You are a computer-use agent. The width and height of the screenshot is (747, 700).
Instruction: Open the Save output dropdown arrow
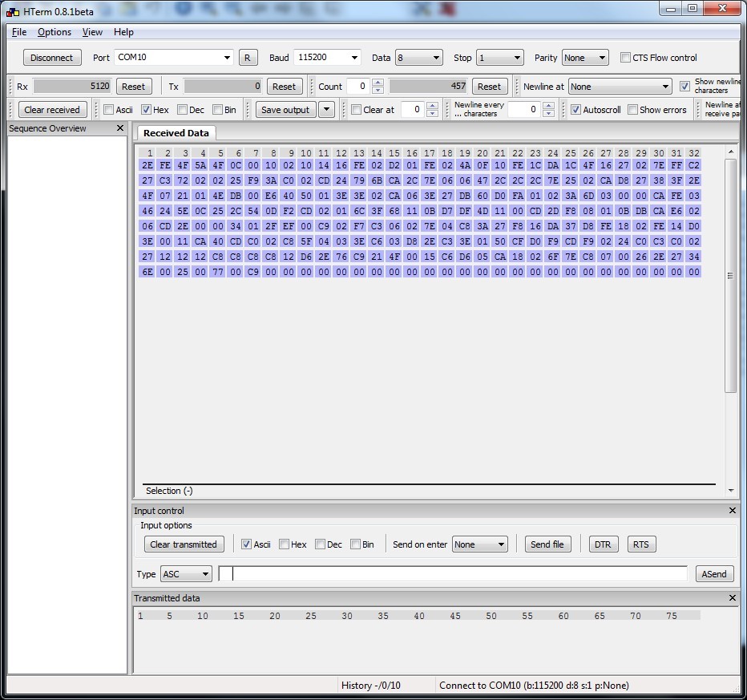(325, 109)
